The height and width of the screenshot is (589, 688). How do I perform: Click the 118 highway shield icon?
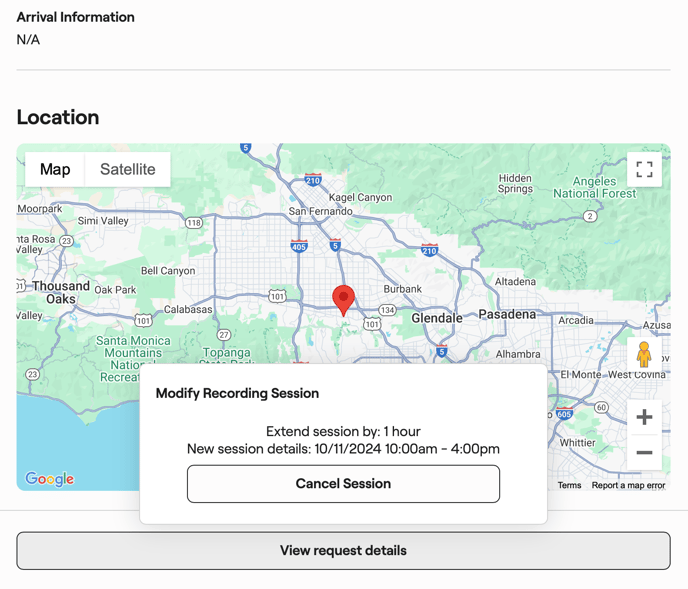tap(193, 223)
